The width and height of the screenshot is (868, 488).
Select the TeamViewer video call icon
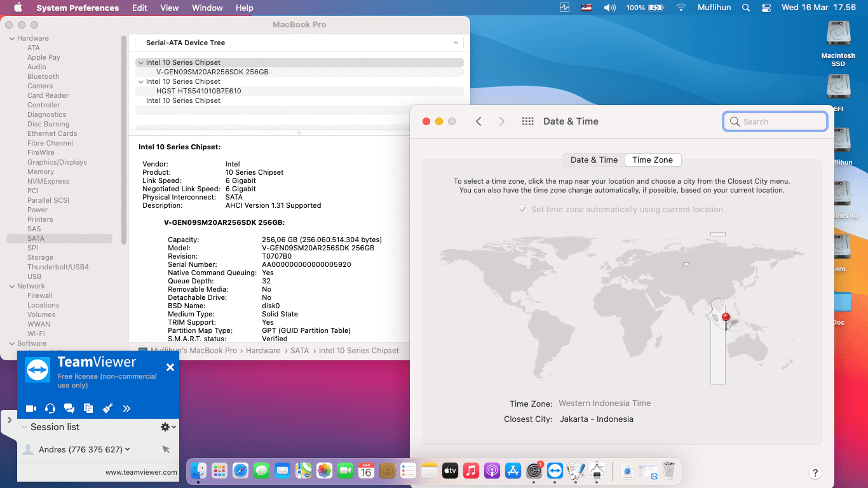31,409
